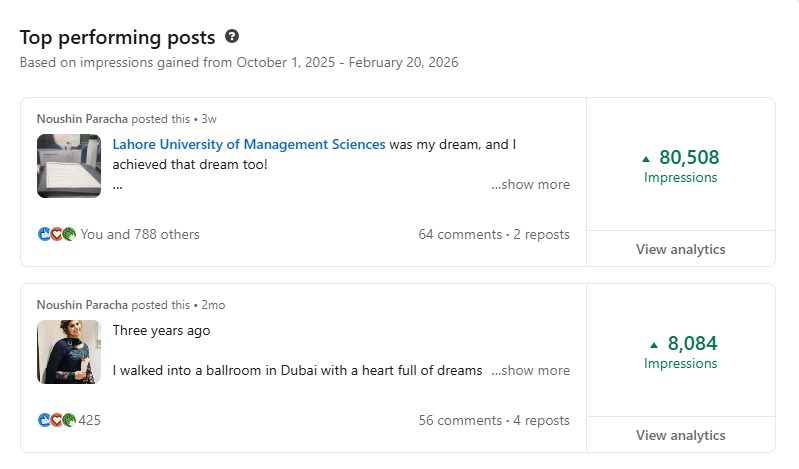Click the help question mark icon
This screenshot has width=799, height=469.
pyautogui.click(x=232, y=37)
